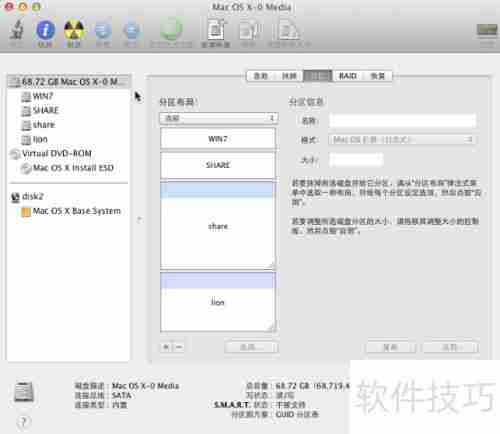Select the lion partition block in the layout

coord(218,302)
